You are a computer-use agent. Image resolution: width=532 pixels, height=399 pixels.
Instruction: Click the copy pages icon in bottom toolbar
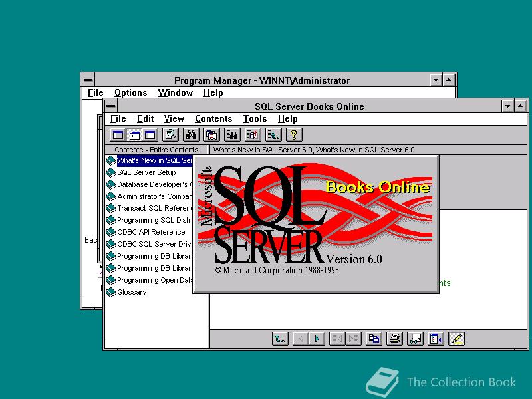(x=374, y=339)
